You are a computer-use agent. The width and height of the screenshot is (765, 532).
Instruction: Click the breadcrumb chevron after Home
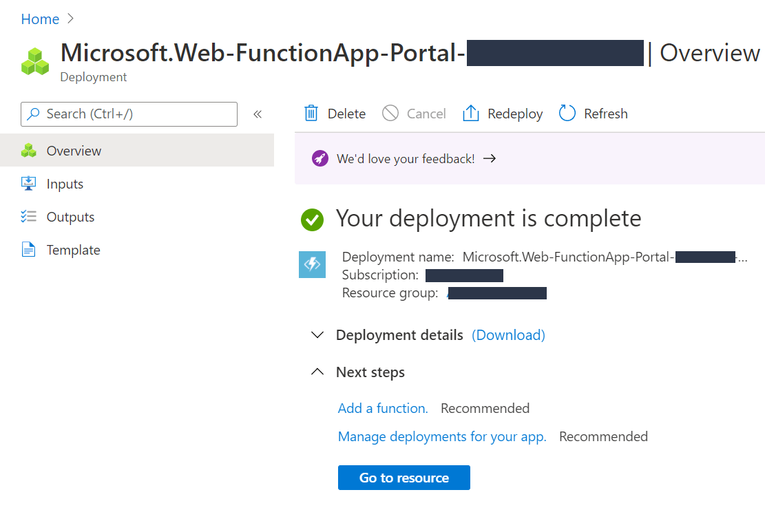pyautogui.click(x=71, y=19)
